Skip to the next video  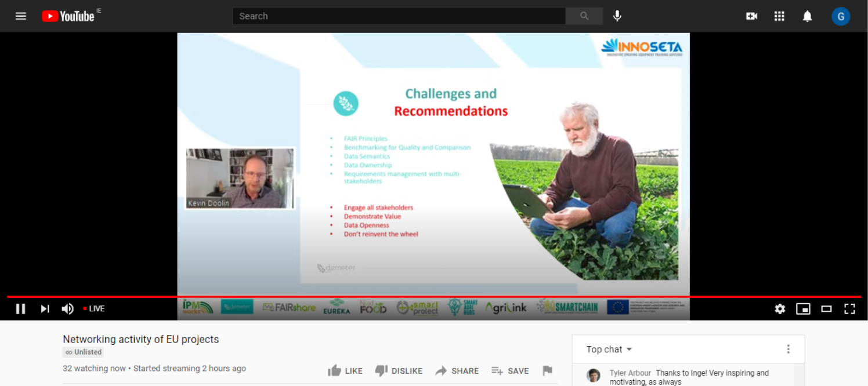tap(45, 309)
